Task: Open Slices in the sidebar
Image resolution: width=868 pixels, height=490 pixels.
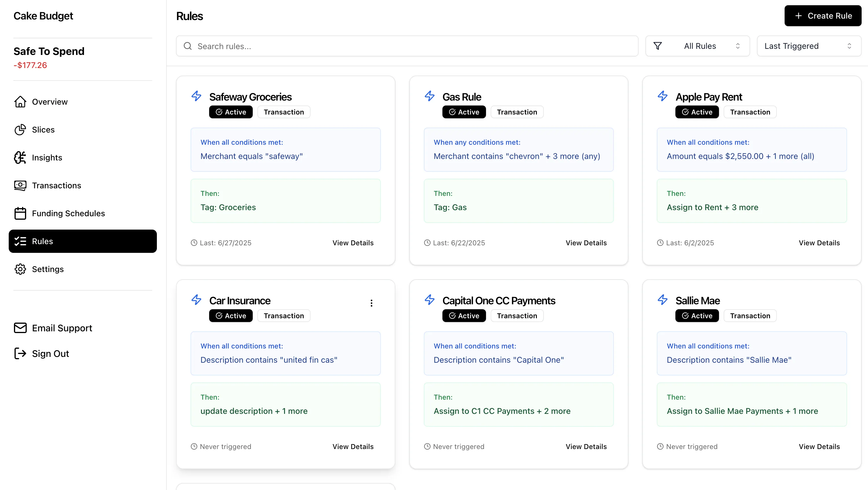Action: point(83,130)
